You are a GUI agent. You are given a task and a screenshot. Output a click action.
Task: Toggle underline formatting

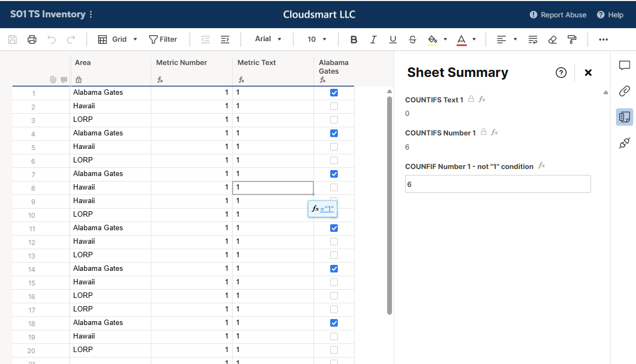point(393,40)
